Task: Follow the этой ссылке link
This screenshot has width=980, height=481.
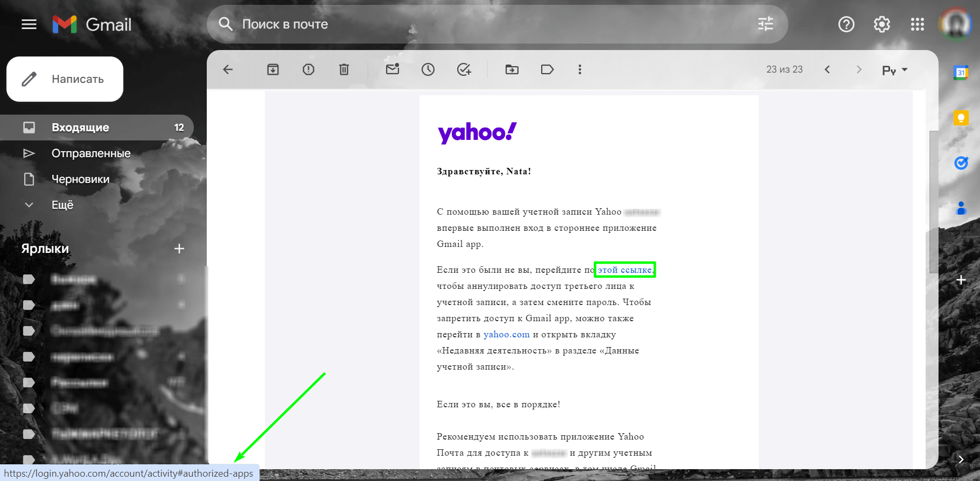Action: (x=625, y=270)
